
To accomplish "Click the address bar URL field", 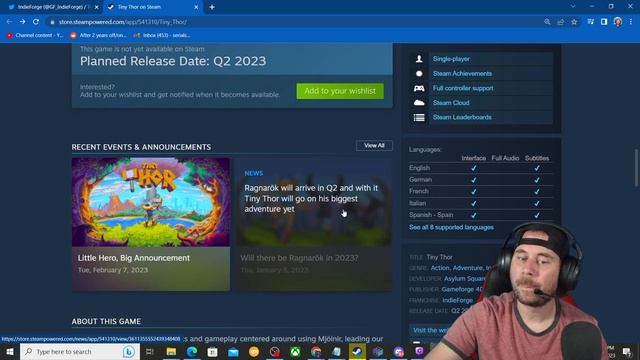I will (294, 22).
